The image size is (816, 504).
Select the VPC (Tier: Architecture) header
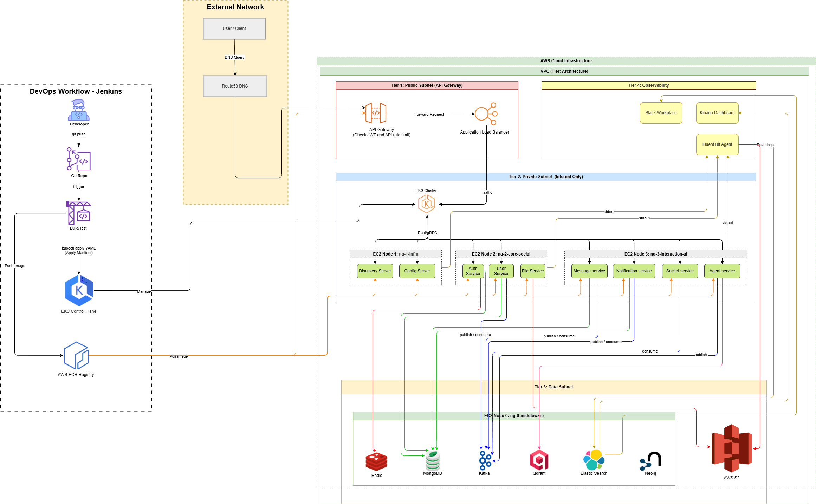[x=564, y=71]
